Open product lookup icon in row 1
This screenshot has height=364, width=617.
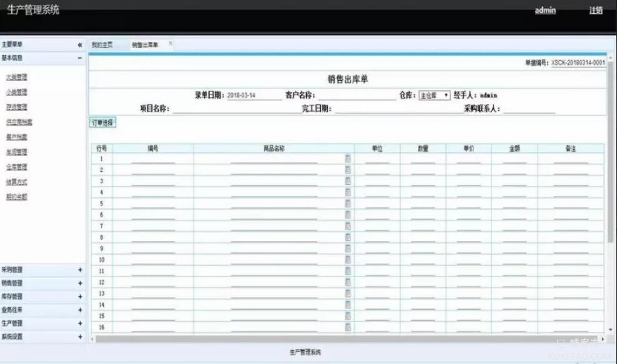coord(348,159)
